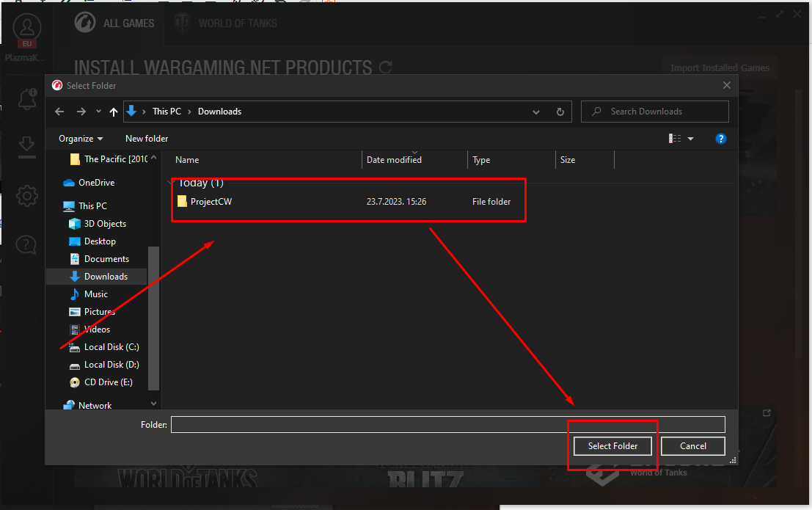Select This PC in the address breadcrumb
Image resolution: width=812 pixels, height=510 pixels.
tap(167, 112)
